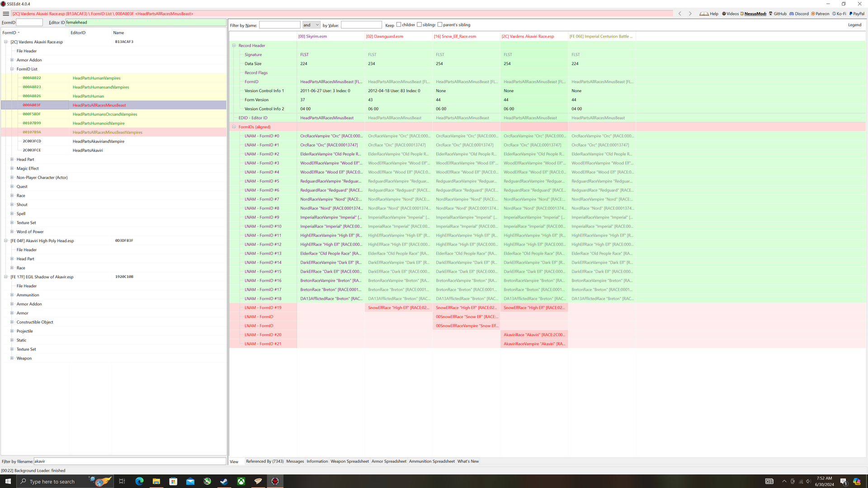Screen dimensions: 868x488
Task: Switch to Weapon Spreadsheet tab
Action: (x=350, y=461)
